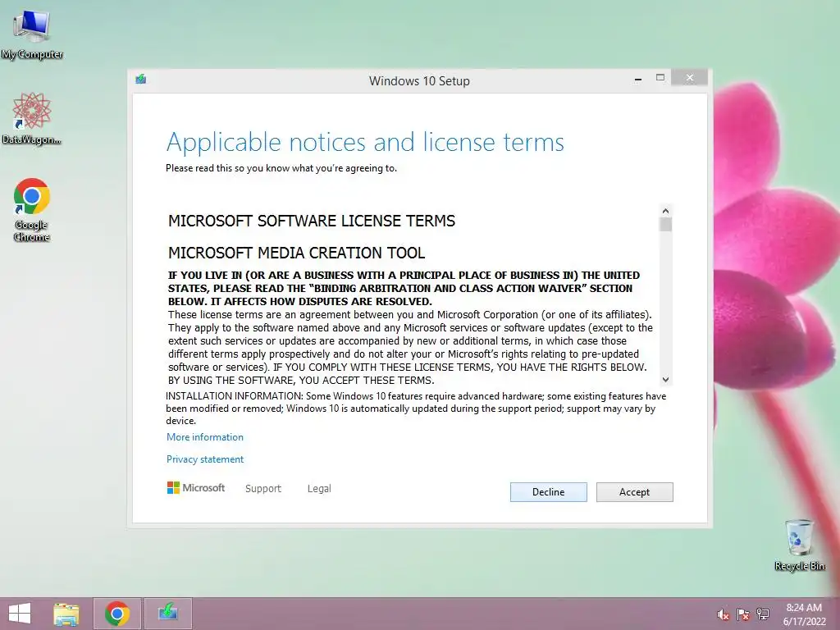Open My Computer desktop icon

pos(32,34)
